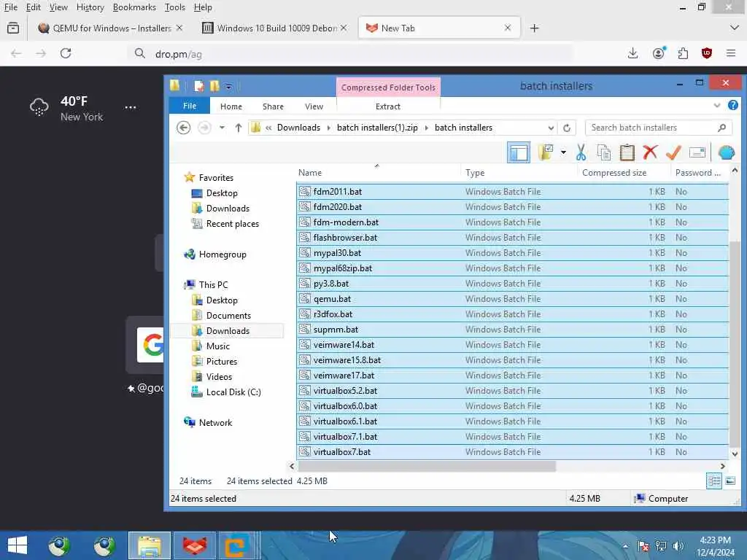The image size is (747, 560).
Task: Click Explorer Up one level arrow
Action: click(x=239, y=128)
